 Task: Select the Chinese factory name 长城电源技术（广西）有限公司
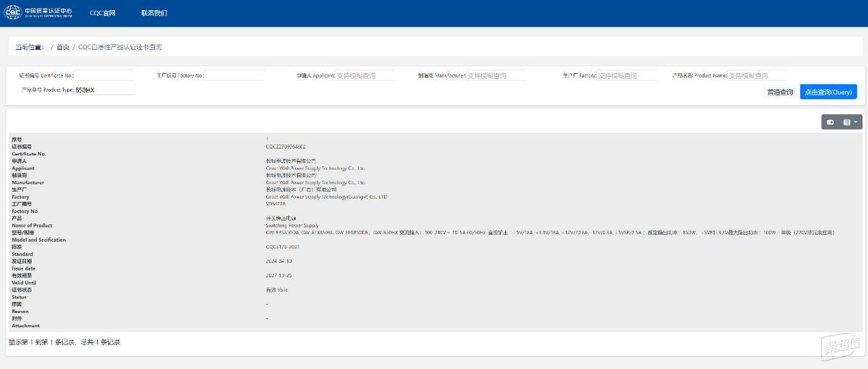pyautogui.click(x=301, y=190)
